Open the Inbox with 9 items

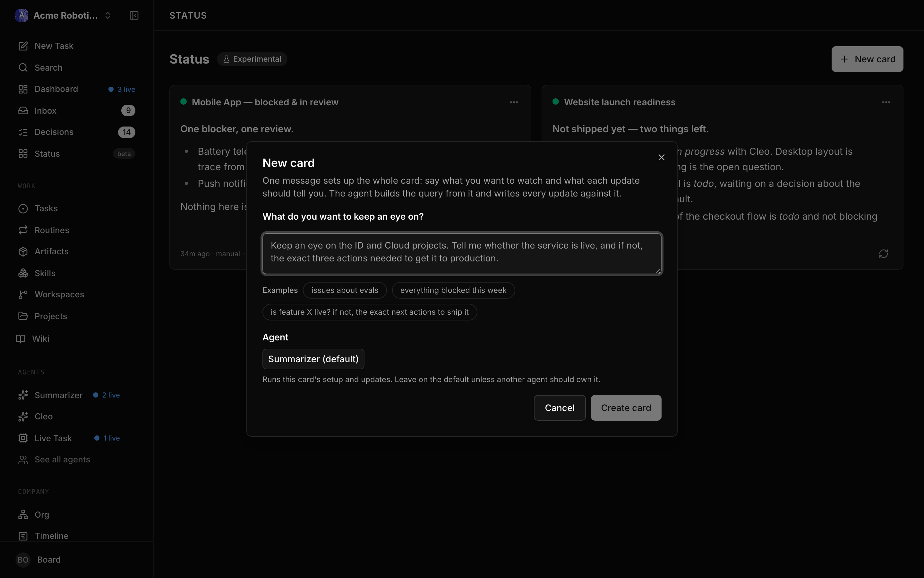[76, 110]
